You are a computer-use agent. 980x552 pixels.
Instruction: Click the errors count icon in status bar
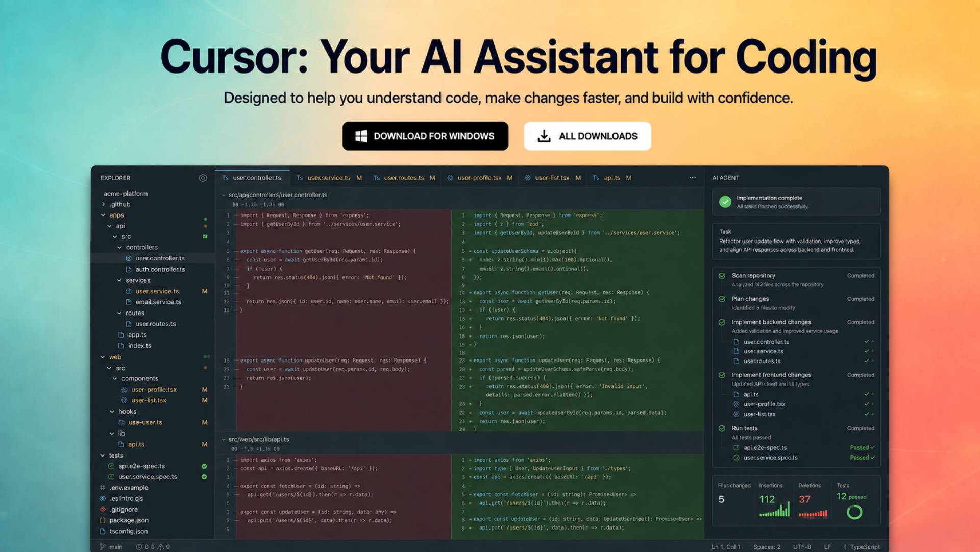click(139, 547)
